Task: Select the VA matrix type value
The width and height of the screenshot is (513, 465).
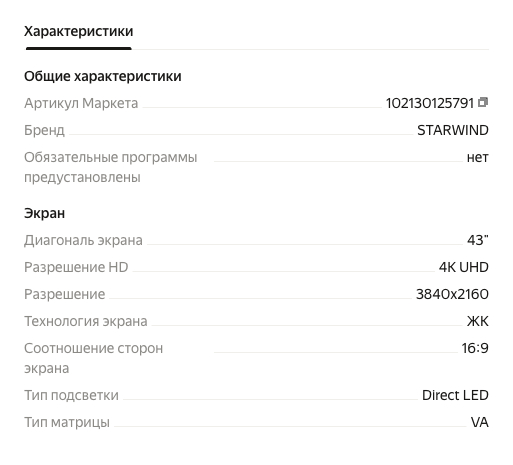Action: tap(480, 422)
